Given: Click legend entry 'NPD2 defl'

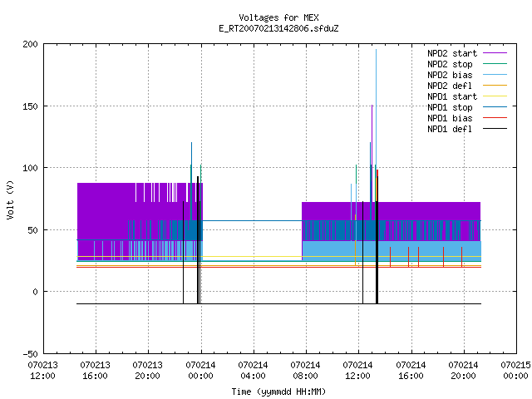Looking at the screenshot, I should pos(450,86).
